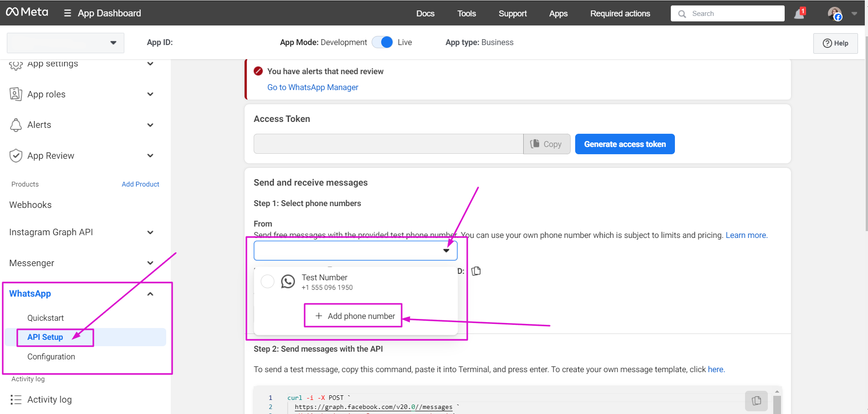Image resolution: width=868 pixels, height=414 pixels.
Task: Click the red alert warning icon
Action: [x=258, y=71]
